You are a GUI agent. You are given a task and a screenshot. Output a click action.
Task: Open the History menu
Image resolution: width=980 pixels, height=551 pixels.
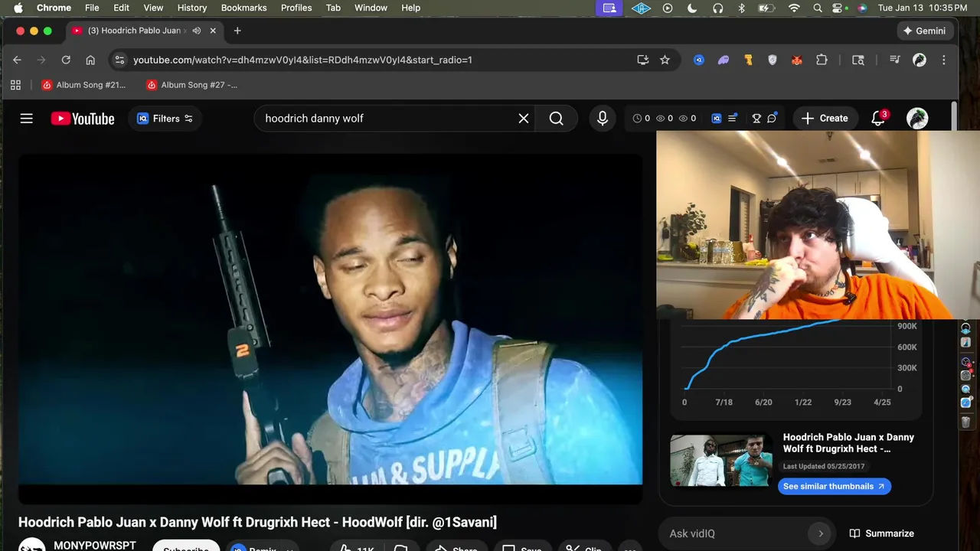[192, 8]
